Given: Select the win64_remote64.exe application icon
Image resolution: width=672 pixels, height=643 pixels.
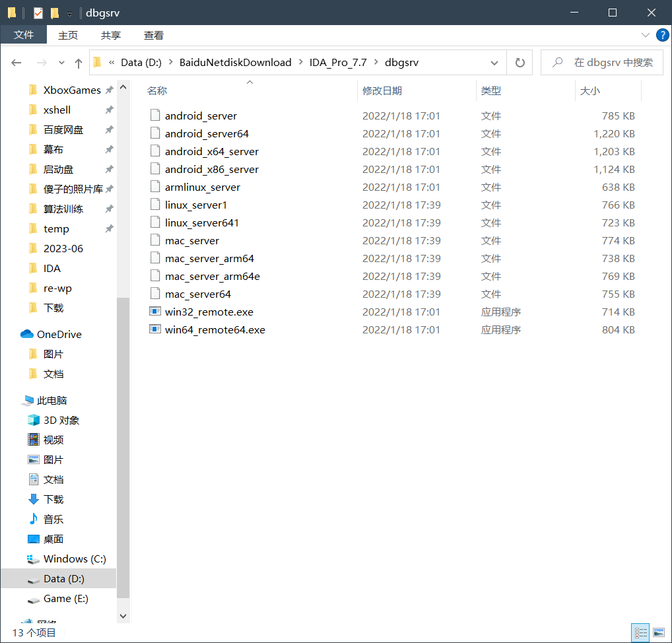Looking at the screenshot, I should [154, 329].
